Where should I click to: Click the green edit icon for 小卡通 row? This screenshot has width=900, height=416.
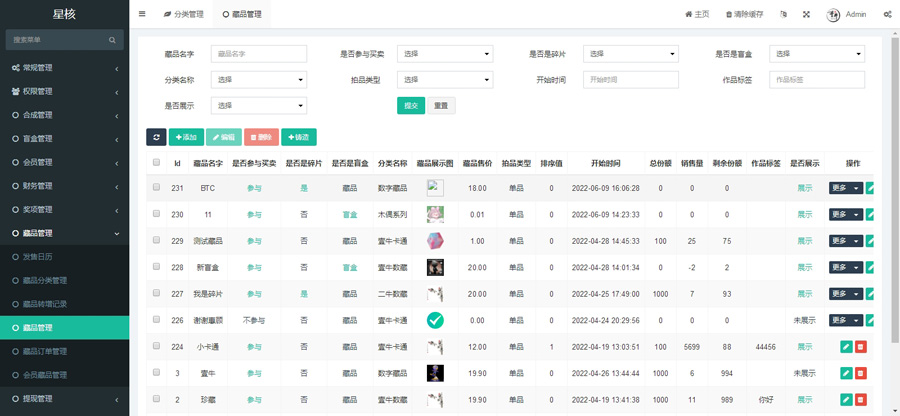(846, 347)
